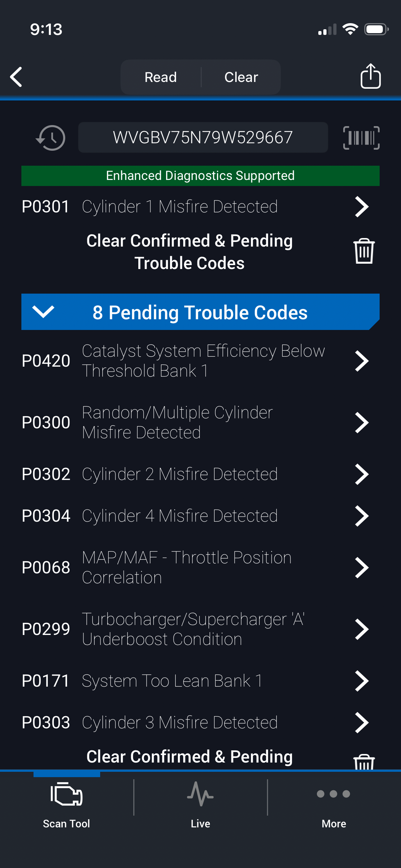The width and height of the screenshot is (401, 868).
Task: Open VIN history clock icon
Action: tap(51, 138)
